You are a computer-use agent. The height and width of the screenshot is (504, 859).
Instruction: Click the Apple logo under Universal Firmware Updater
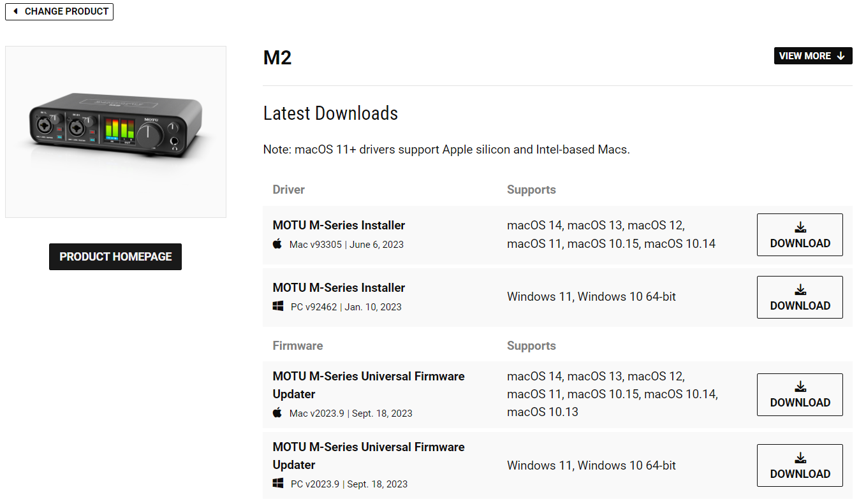pyautogui.click(x=277, y=413)
